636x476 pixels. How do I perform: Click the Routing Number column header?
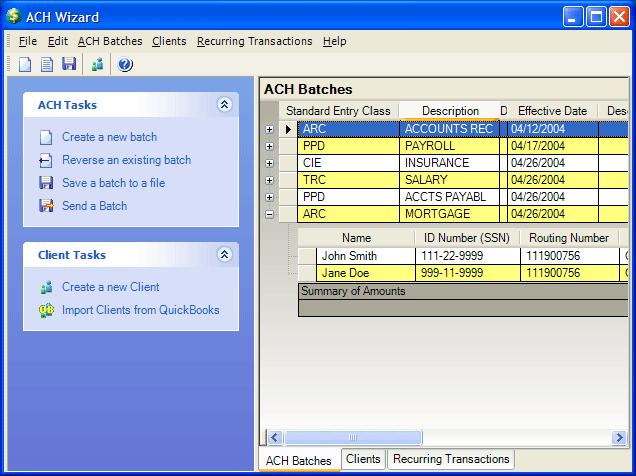tap(569, 238)
